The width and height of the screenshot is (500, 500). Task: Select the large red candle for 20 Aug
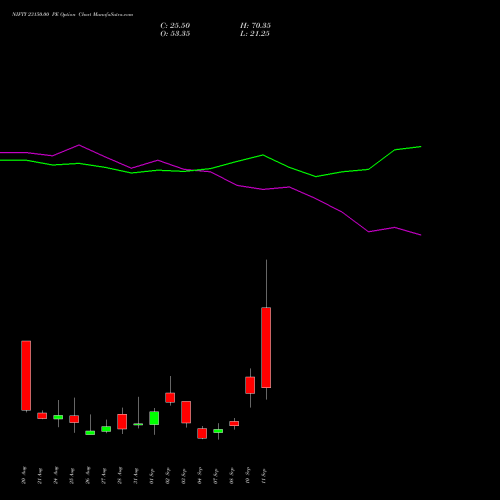pyautogui.click(x=26, y=375)
